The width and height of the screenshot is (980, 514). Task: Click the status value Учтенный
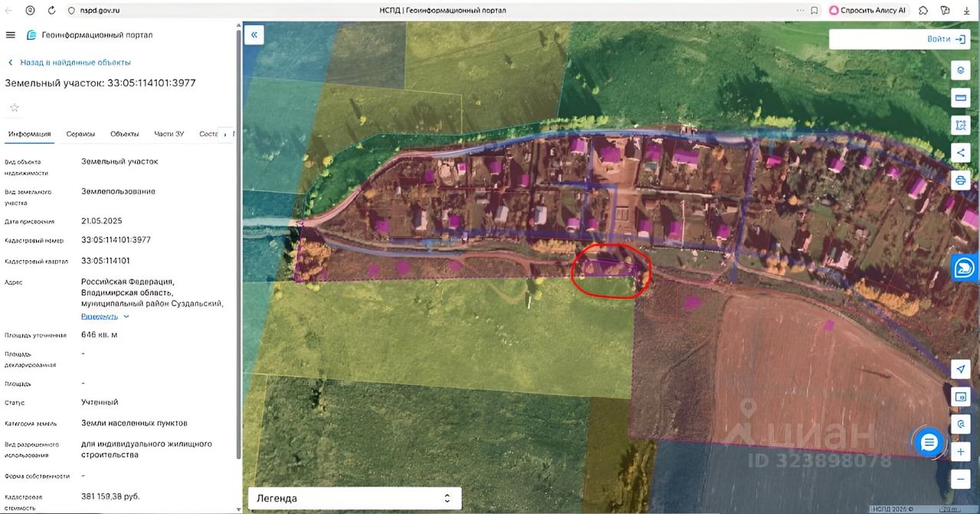100,402
